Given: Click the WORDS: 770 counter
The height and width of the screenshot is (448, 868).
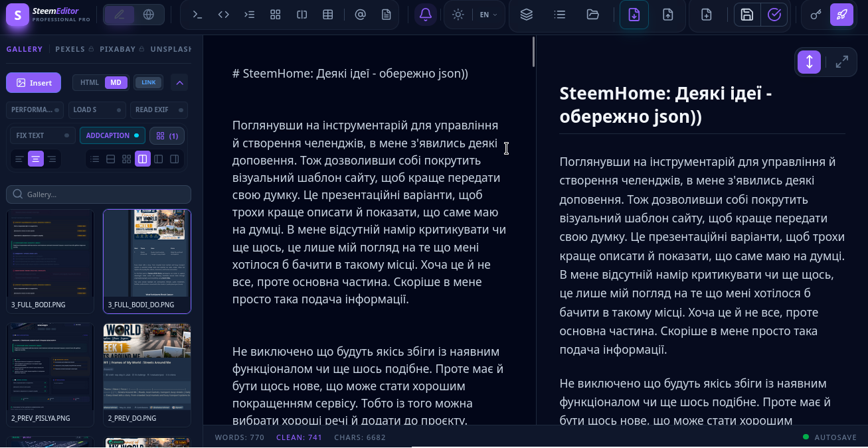Looking at the screenshot, I should [240, 437].
